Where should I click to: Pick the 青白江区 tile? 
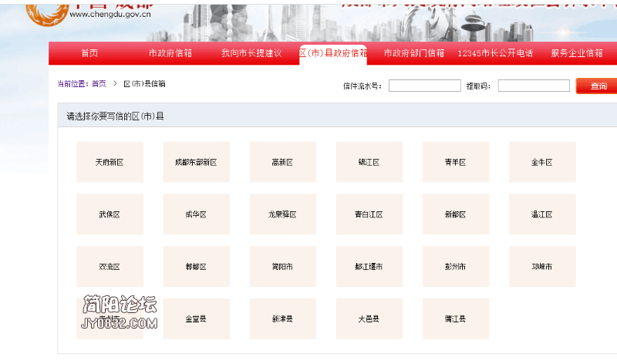point(369,214)
